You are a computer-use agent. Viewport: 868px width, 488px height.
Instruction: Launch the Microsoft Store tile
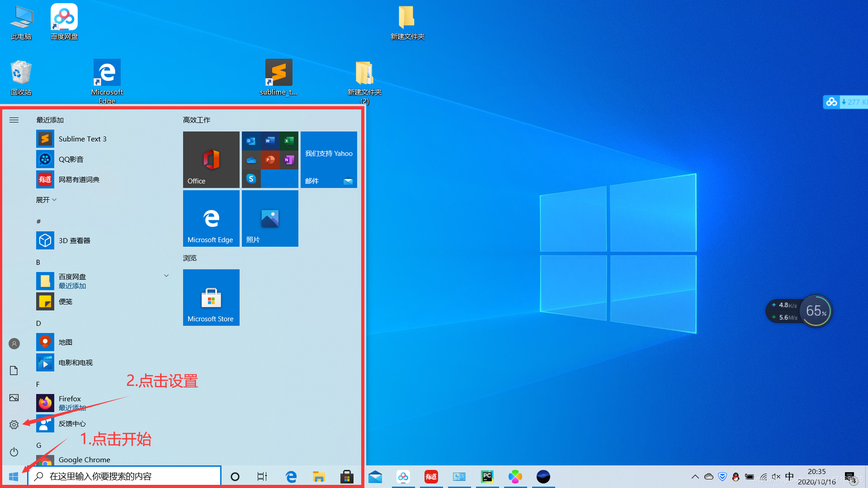pyautogui.click(x=211, y=297)
